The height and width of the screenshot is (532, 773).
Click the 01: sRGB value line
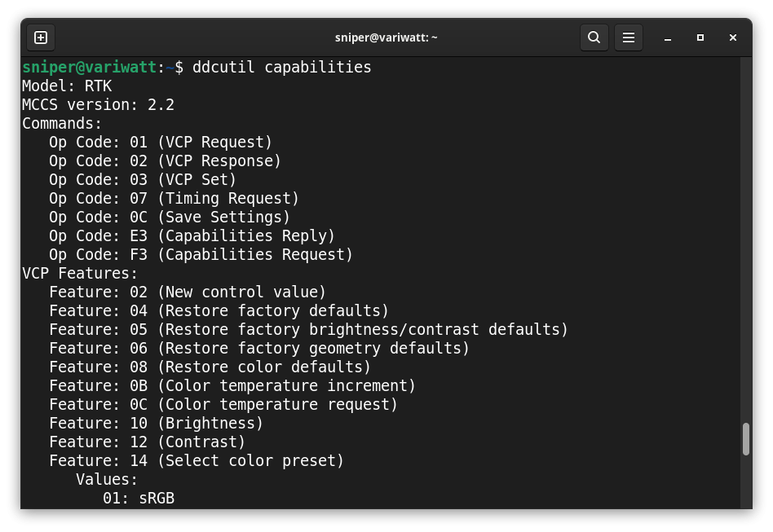tap(139, 498)
